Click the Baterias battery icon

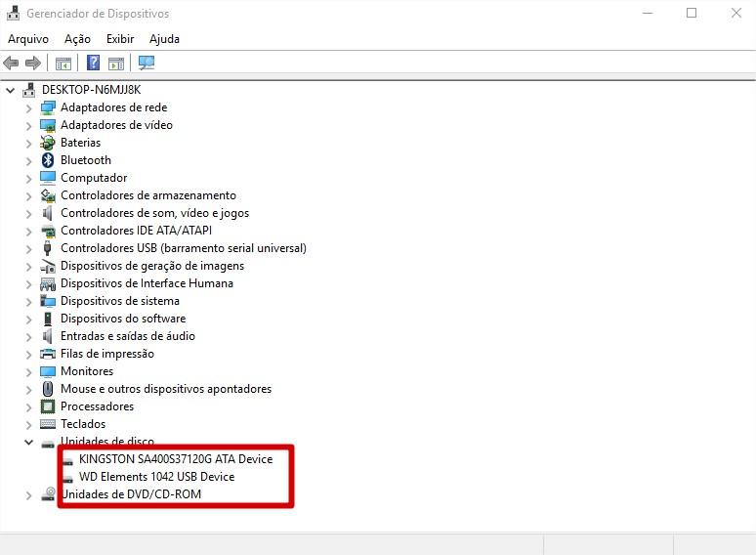pyautogui.click(x=48, y=143)
